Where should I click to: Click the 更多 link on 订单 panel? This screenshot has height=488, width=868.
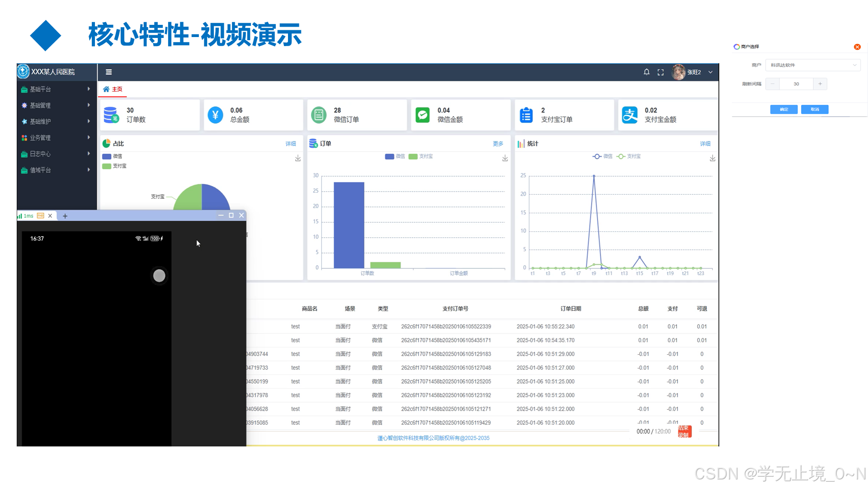pos(498,144)
